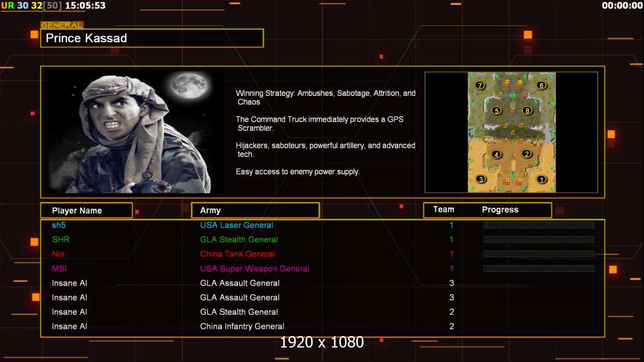Select player name SHR
The height and width of the screenshot is (362, 644).
pos(61,240)
